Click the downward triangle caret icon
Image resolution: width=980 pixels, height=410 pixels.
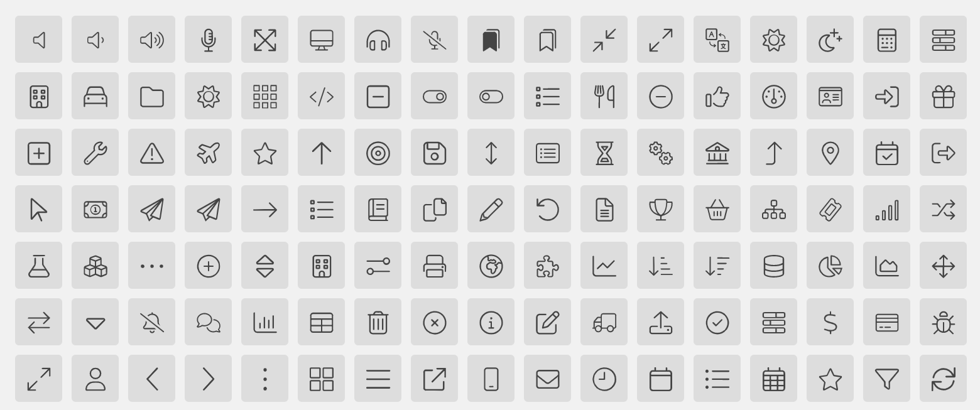95,322
